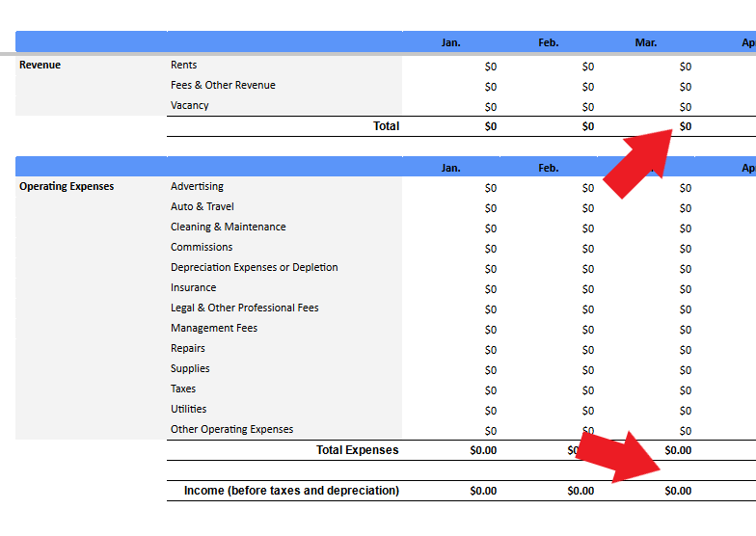The image size is (756, 536).
Task: Click Legal & Other Professional Fees label
Action: click(245, 308)
